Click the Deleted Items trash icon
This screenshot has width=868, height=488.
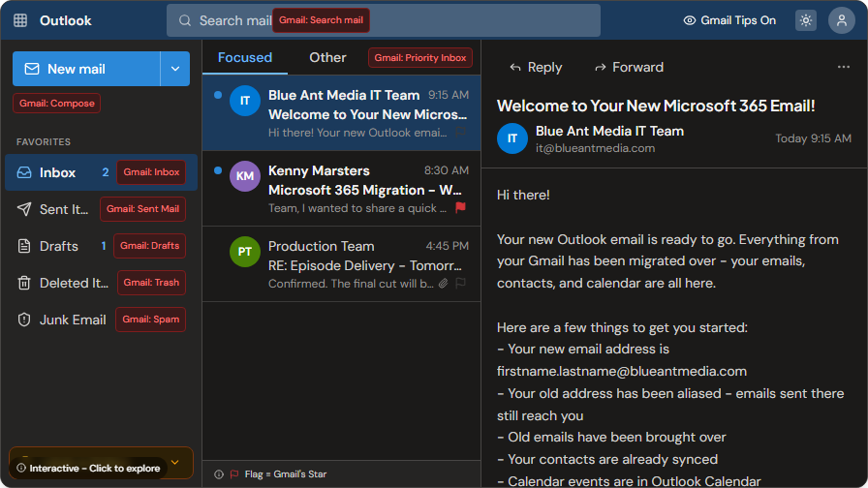(x=24, y=283)
